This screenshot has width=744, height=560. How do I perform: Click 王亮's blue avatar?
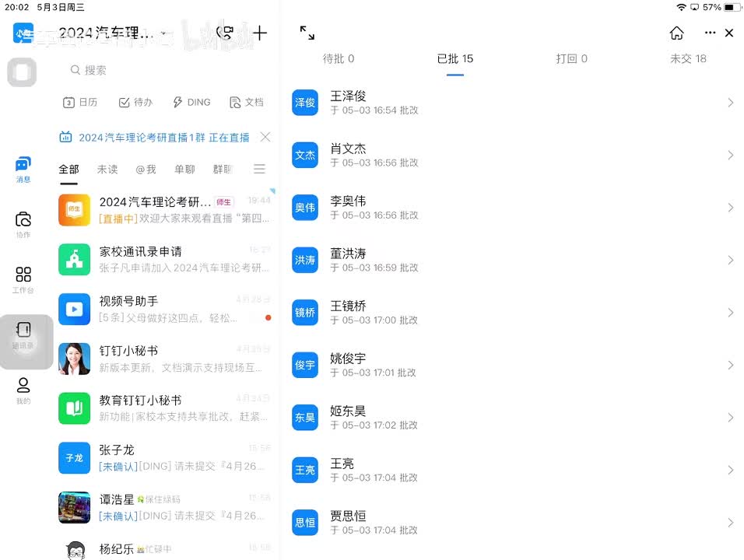pos(304,470)
